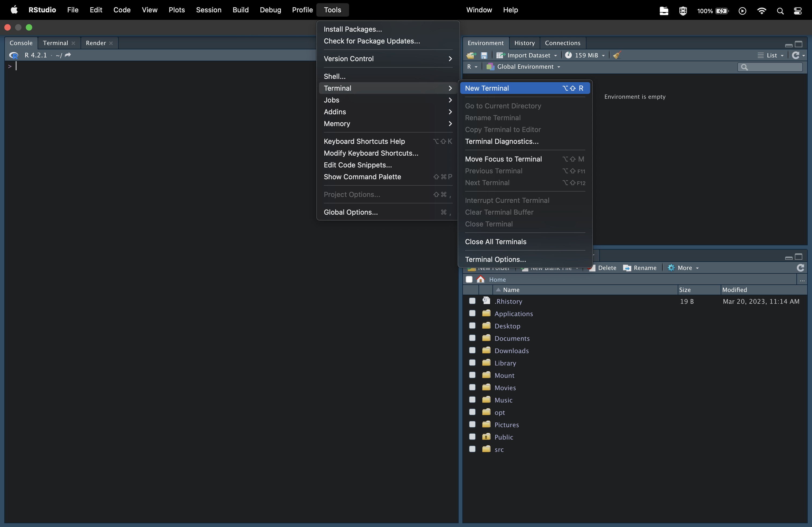Click the Home house icon in Files path
Screen dimensions: 812x527
(x=481, y=280)
